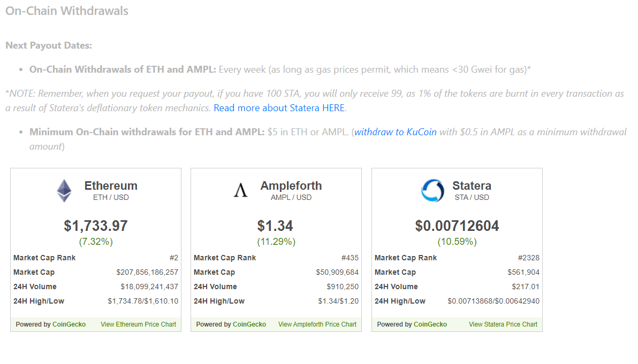Click the Statera price $0.00712604
638x364 pixels.
[x=457, y=226]
